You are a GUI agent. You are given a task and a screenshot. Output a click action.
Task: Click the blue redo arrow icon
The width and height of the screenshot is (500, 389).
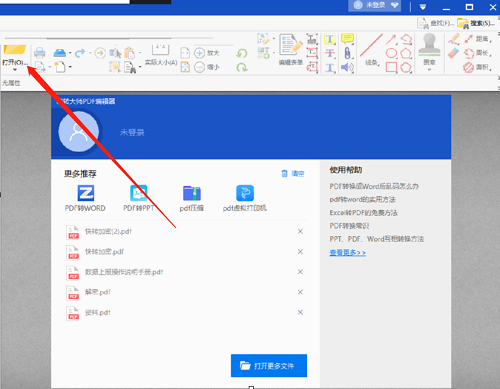(x=80, y=53)
